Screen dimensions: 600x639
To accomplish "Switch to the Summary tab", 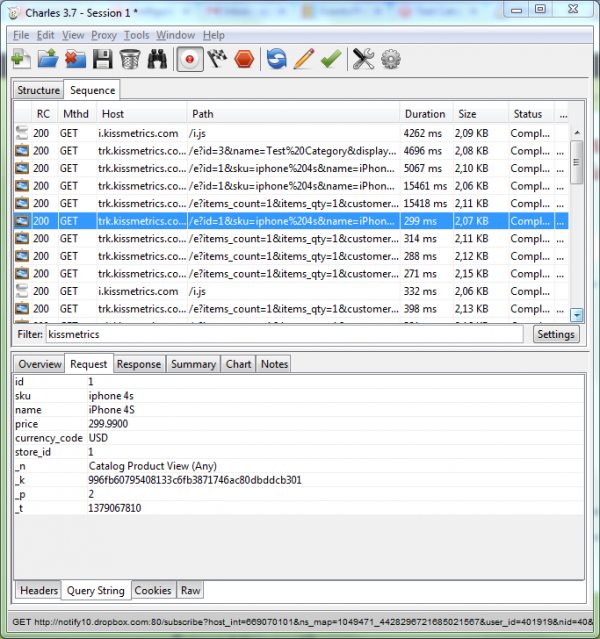I will coord(193,364).
